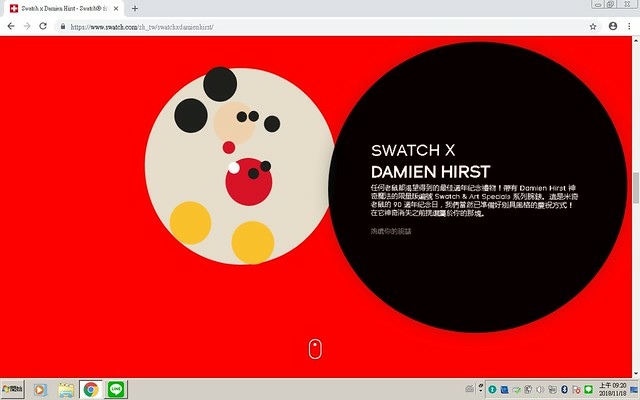Image resolution: width=640 pixels, height=400 pixels.
Task: Select the Swatch x Damien Hirst tab
Action: pyautogui.click(x=64, y=9)
